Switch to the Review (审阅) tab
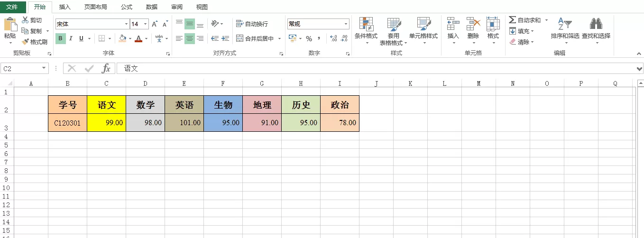The image size is (644, 238). click(x=176, y=7)
